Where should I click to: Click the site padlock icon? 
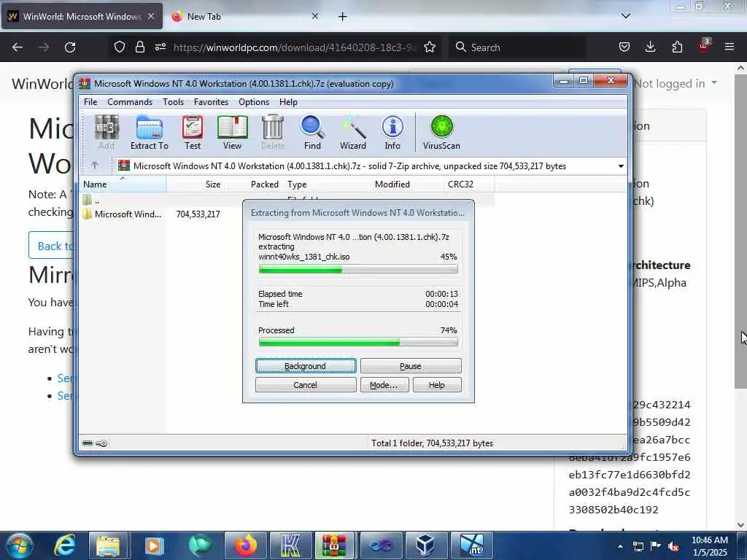(x=139, y=47)
